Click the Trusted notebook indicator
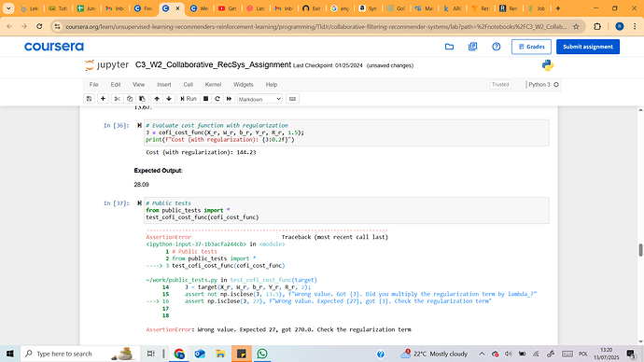Viewport: 644px width, 362px height. tap(500, 85)
